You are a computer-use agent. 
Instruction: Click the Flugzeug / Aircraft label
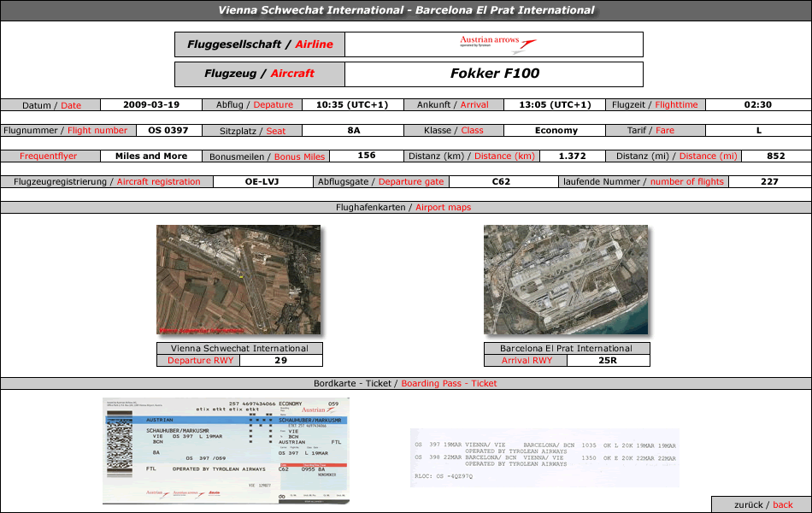260,74
